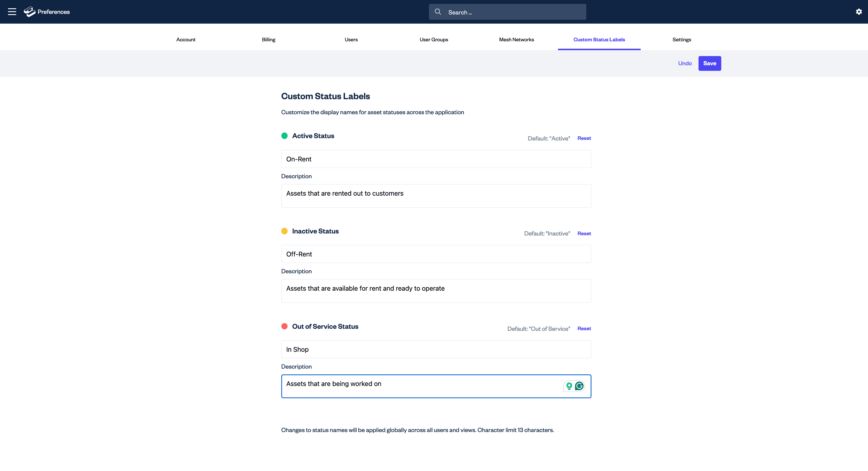The height and width of the screenshot is (471, 868).
Task: Click the red Out of Service dot
Action: [284, 326]
